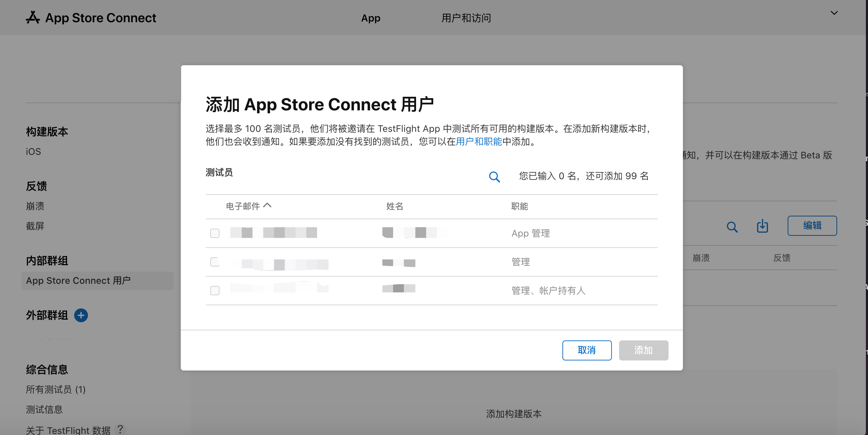The height and width of the screenshot is (435, 868).
Task: Click the 编辑 button
Action: (812, 226)
